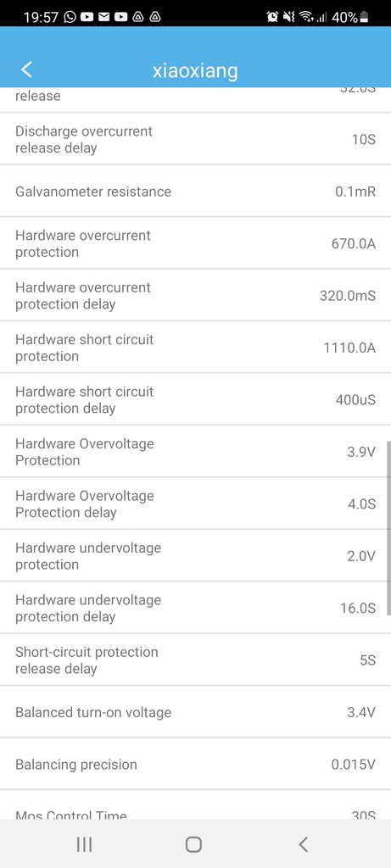
Task: Change Balancing precision 0.015V value
Action: tap(195, 764)
